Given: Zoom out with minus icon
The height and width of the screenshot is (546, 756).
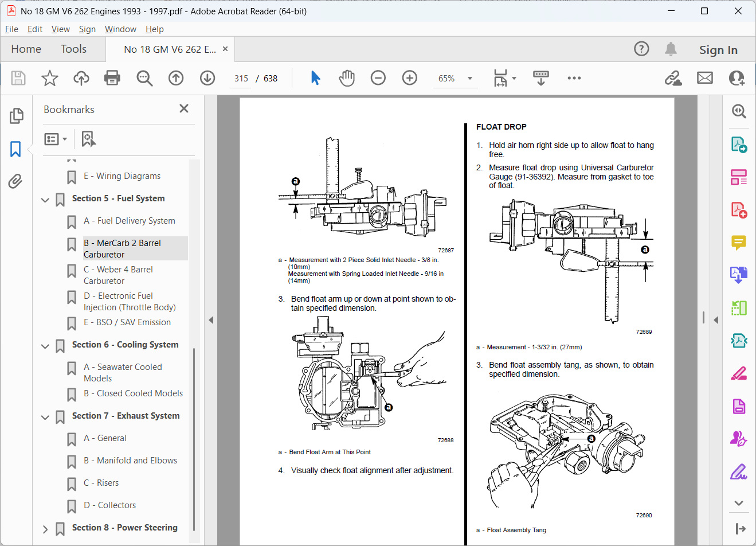Looking at the screenshot, I should (378, 78).
